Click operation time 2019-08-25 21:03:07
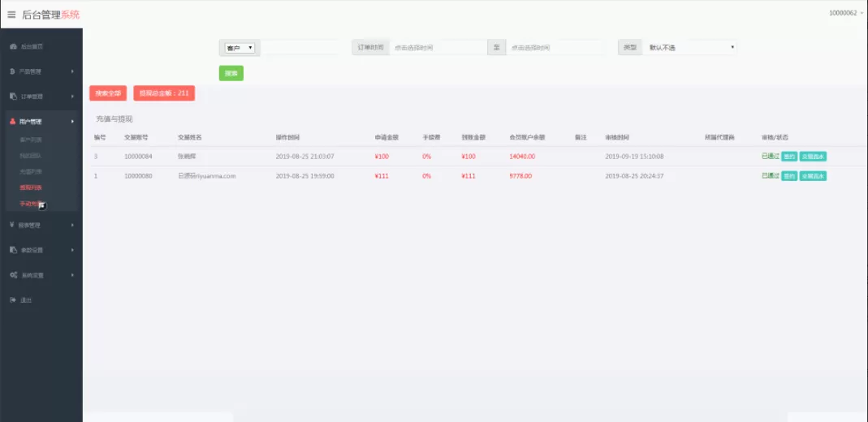Screen dimensions: 868x422 (305, 157)
